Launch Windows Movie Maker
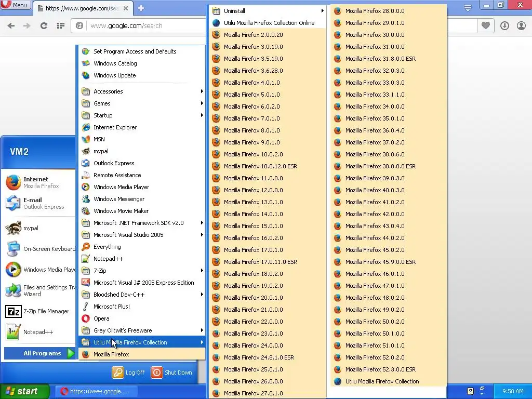Screen dimensions: 532x399 pyautogui.click(x=142, y=211)
